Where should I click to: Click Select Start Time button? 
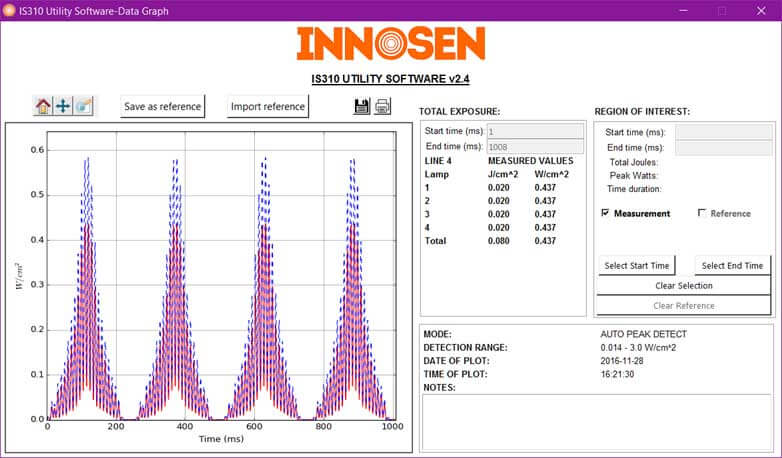click(637, 265)
